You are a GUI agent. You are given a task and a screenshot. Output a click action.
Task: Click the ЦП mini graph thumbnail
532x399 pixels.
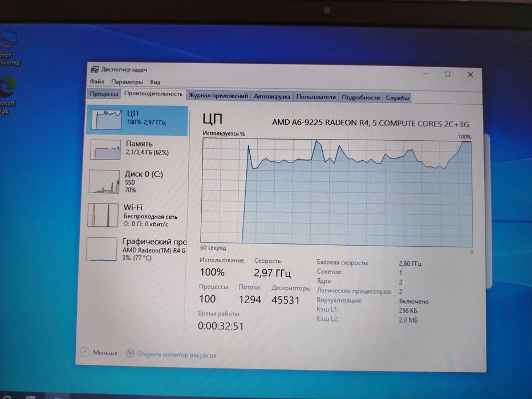coord(107,119)
